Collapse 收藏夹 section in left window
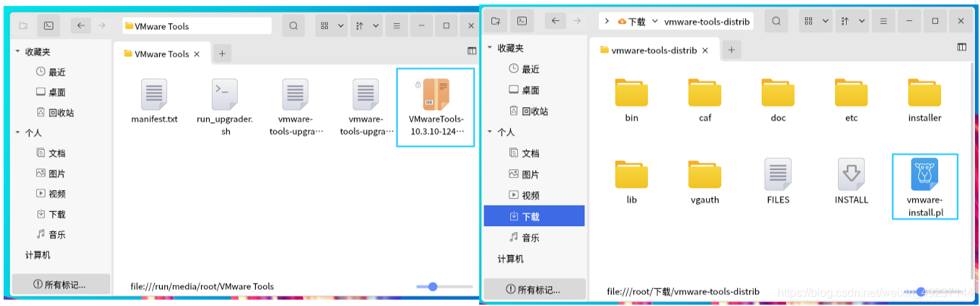980x306 pixels. tap(18, 52)
